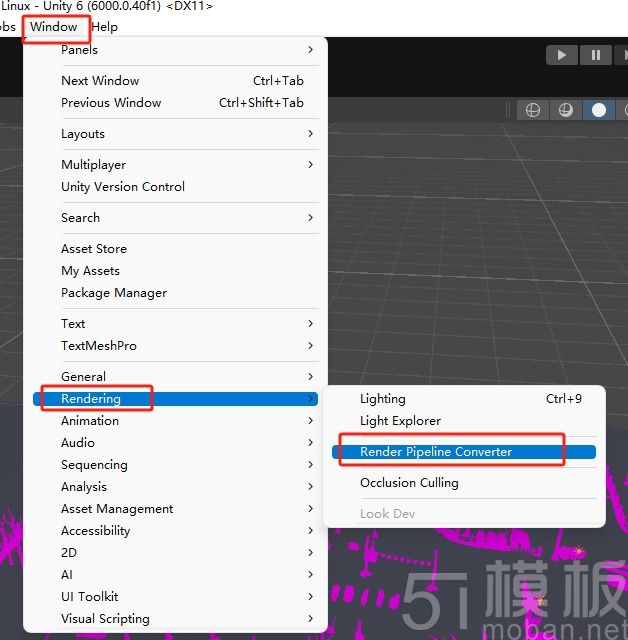This screenshot has height=640, width=628.
Task: Click the Play button in the toolbar
Action: click(x=562, y=55)
